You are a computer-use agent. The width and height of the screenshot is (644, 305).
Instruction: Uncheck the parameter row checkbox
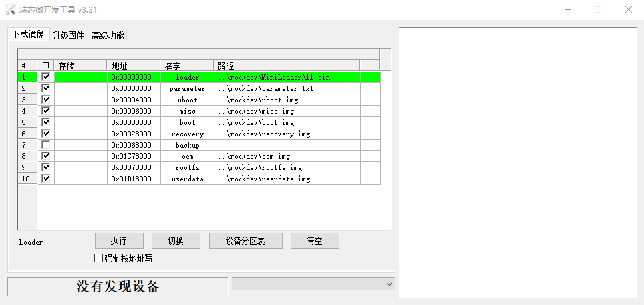(46, 88)
